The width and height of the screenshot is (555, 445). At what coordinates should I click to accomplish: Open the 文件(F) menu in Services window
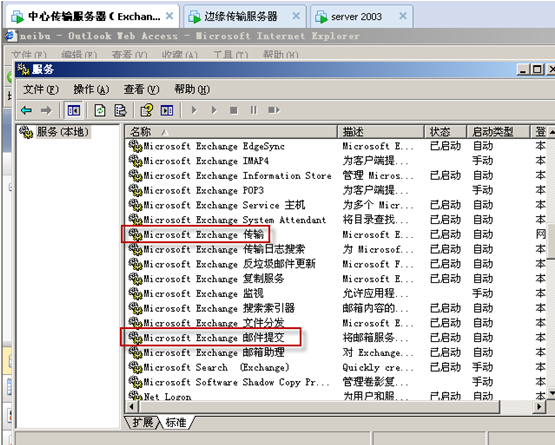point(41,90)
